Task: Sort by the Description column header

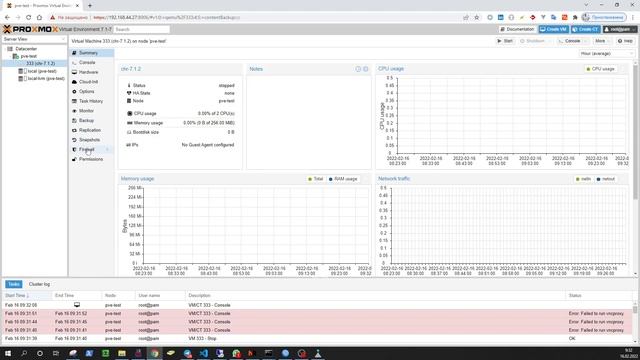Action: (x=376, y=296)
